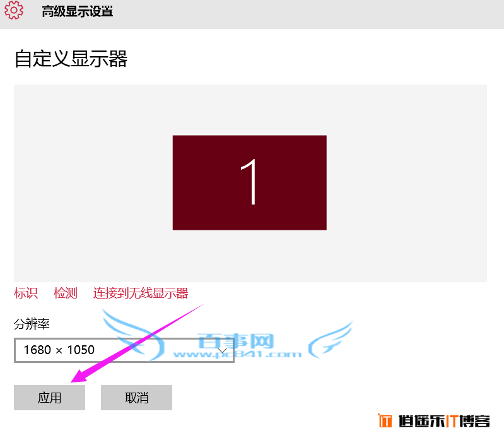Click the 百事网 watermark text
The height and width of the screenshot is (433, 504).
(236, 341)
